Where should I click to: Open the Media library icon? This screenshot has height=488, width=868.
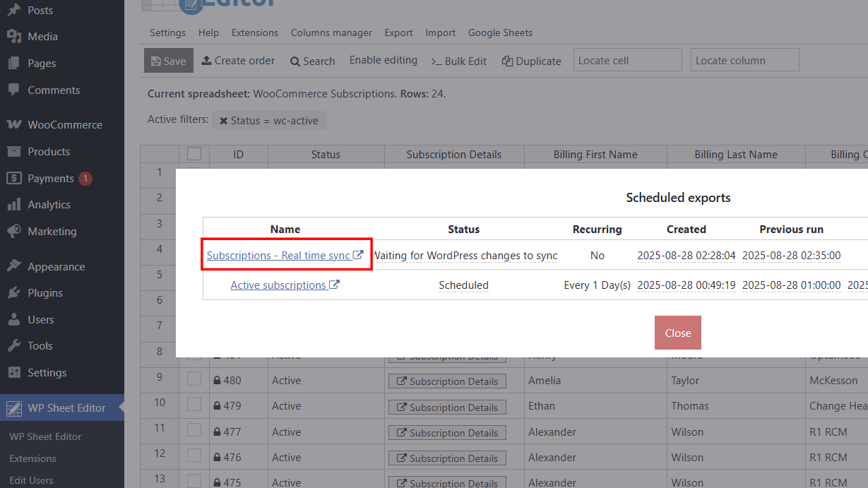tap(13, 37)
